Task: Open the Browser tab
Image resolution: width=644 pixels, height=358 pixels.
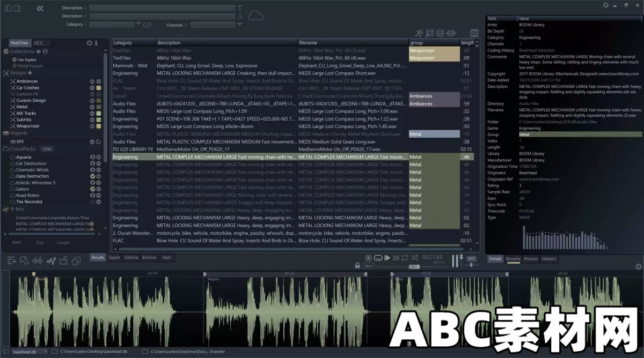Action: [x=149, y=257]
